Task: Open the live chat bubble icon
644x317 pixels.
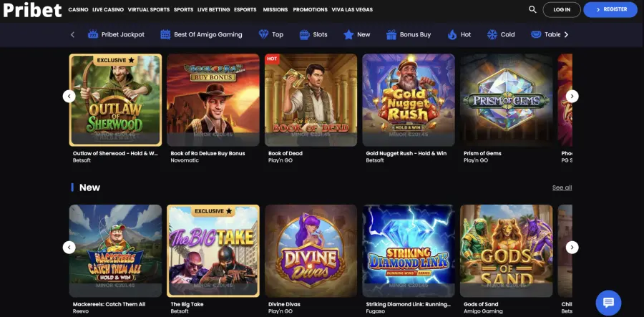Action: click(x=608, y=303)
